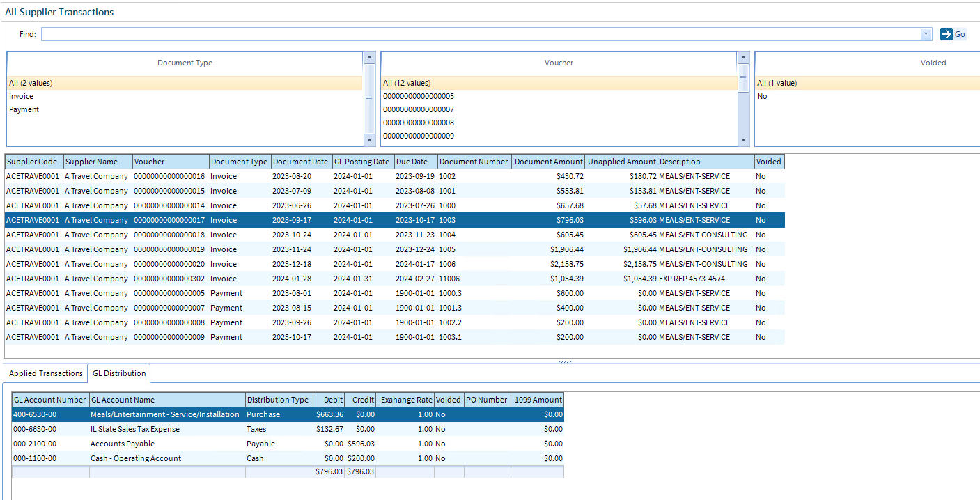Sort by Distribution Type column header
Screen dimensions: 980x500
click(x=279, y=400)
